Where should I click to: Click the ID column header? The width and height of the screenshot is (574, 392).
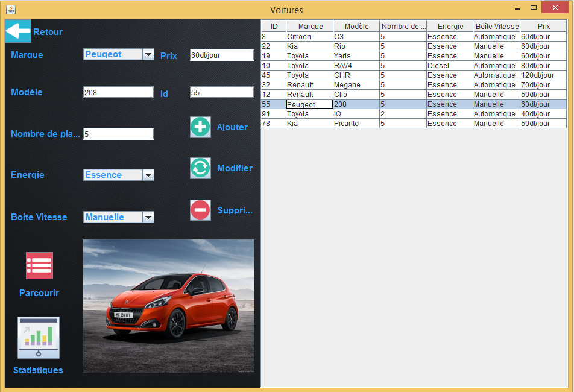point(274,27)
